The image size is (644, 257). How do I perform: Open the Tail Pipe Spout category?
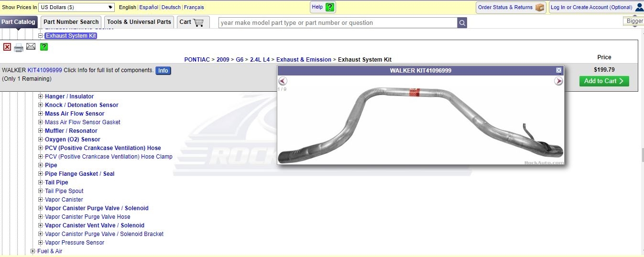[64, 191]
